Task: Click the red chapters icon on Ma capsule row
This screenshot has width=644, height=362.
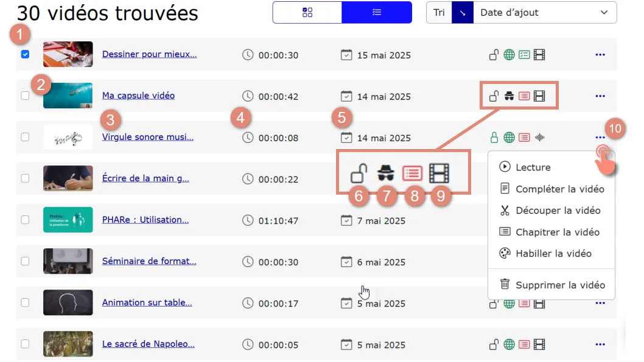Action: 524,96
